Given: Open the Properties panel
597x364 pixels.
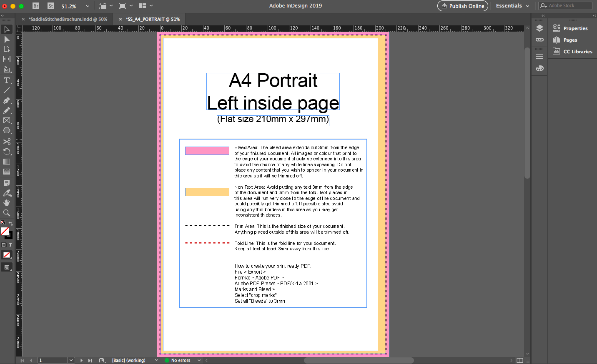Looking at the screenshot, I should click(570, 28).
